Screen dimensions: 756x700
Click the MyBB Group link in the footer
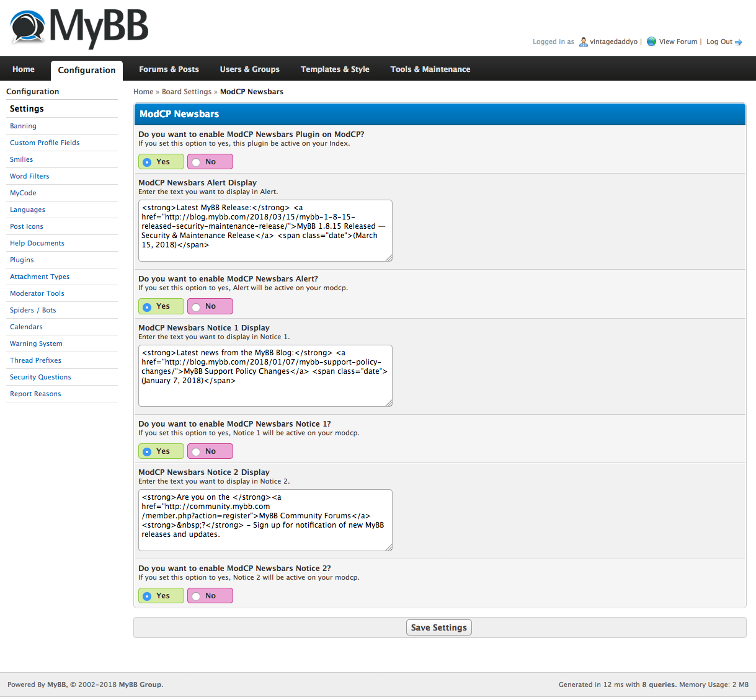point(140,684)
